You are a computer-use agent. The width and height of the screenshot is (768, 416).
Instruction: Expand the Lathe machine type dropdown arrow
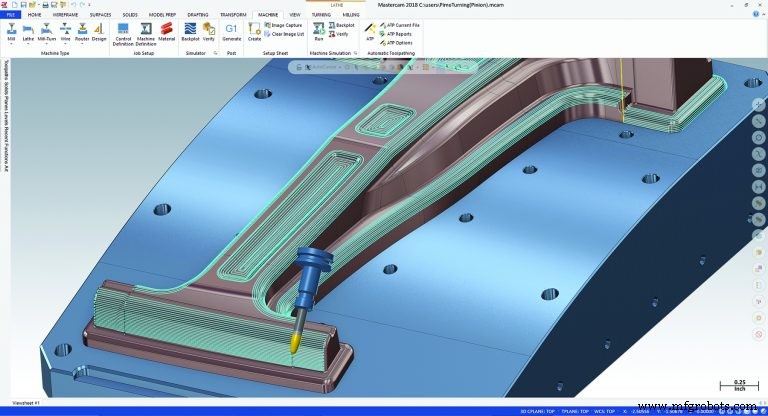(x=28, y=44)
